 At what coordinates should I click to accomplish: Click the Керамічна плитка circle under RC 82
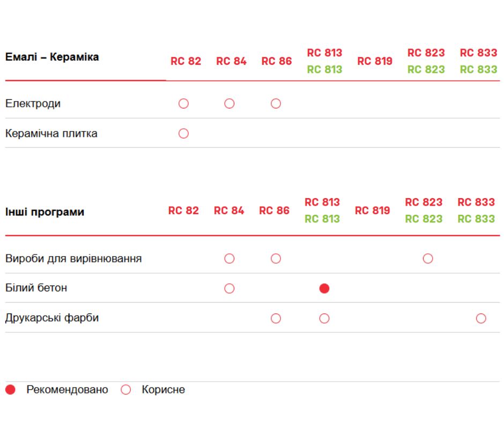tap(183, 133)
